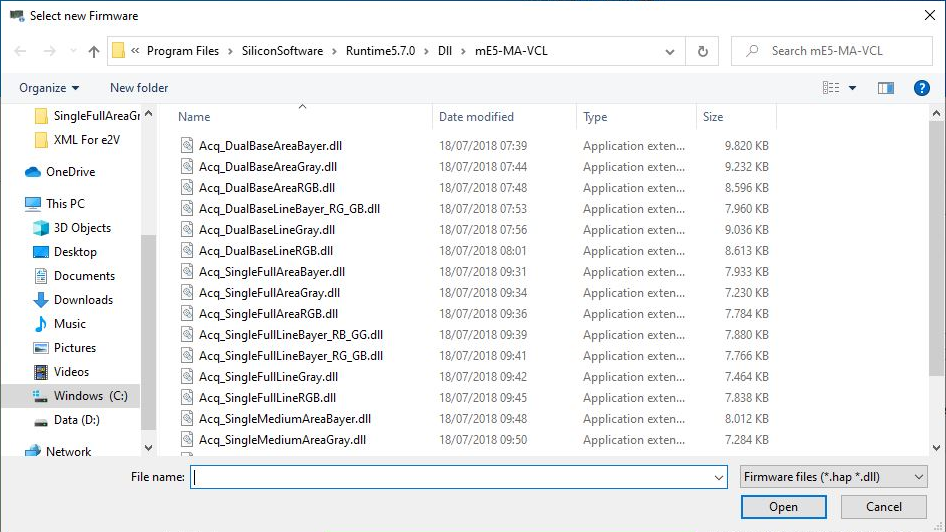Click the blue Help question mark icon
Viewport: 946px width, 532px height.
coord(922,88)
